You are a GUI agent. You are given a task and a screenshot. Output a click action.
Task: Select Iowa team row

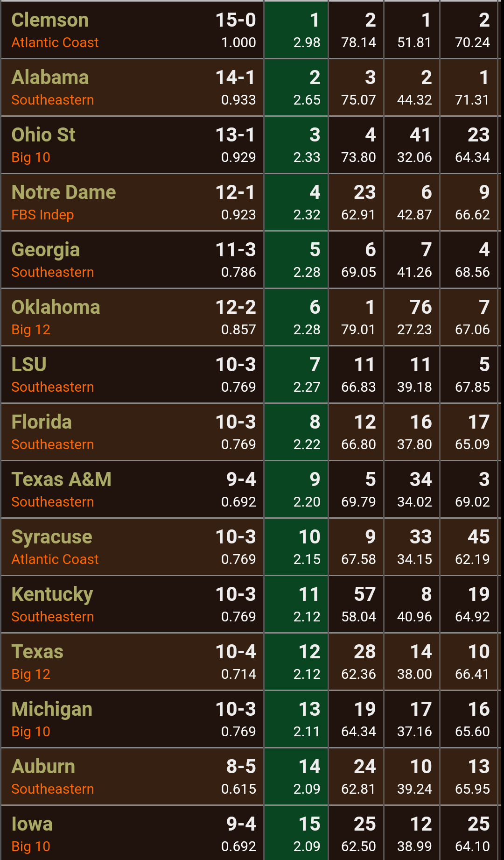251,834
